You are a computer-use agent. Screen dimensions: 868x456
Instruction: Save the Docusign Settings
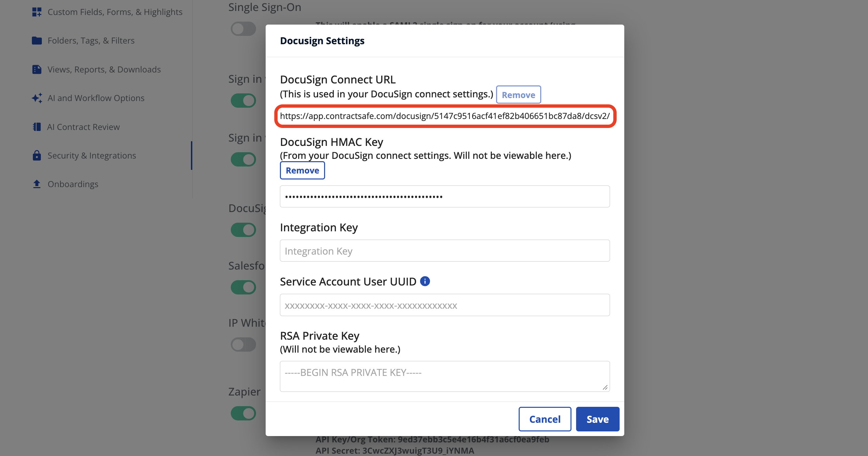(597, 419)
